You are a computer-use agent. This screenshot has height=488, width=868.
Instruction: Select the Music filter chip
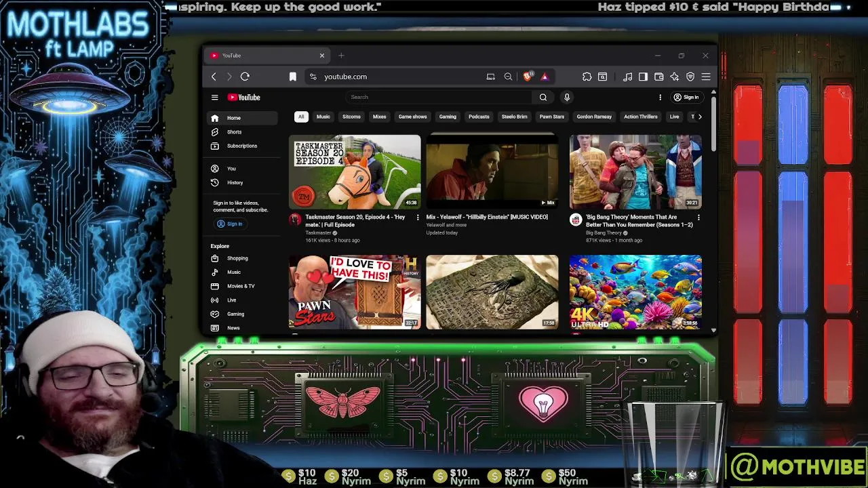point(323,117)
